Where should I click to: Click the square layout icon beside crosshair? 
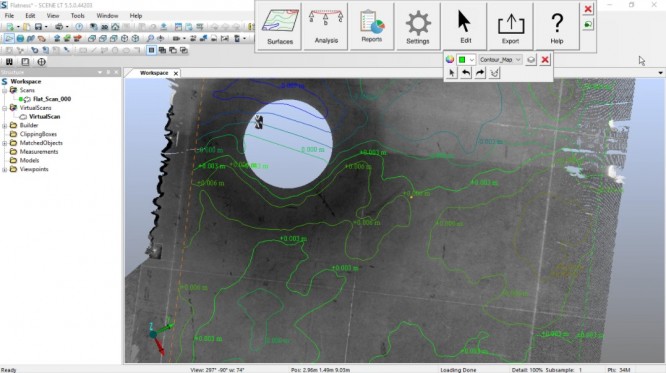25,62
